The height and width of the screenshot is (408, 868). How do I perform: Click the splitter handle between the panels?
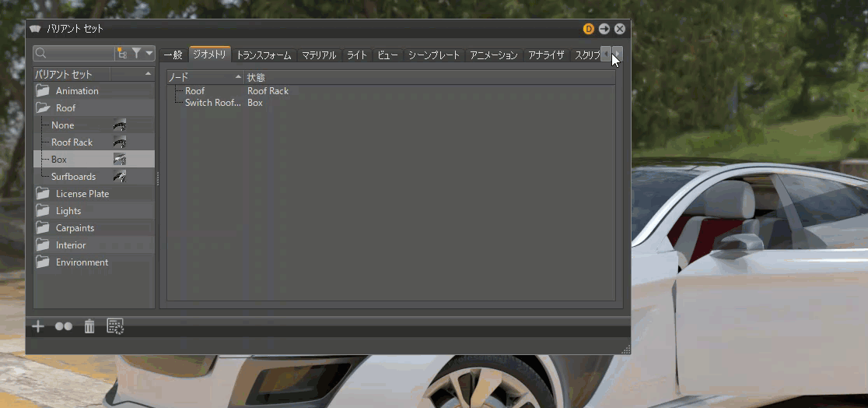158,178
